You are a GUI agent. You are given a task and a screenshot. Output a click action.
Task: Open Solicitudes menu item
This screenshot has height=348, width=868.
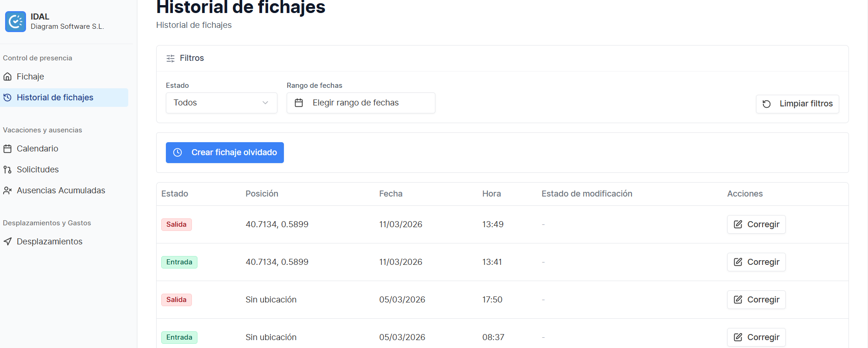coord(38,170)
